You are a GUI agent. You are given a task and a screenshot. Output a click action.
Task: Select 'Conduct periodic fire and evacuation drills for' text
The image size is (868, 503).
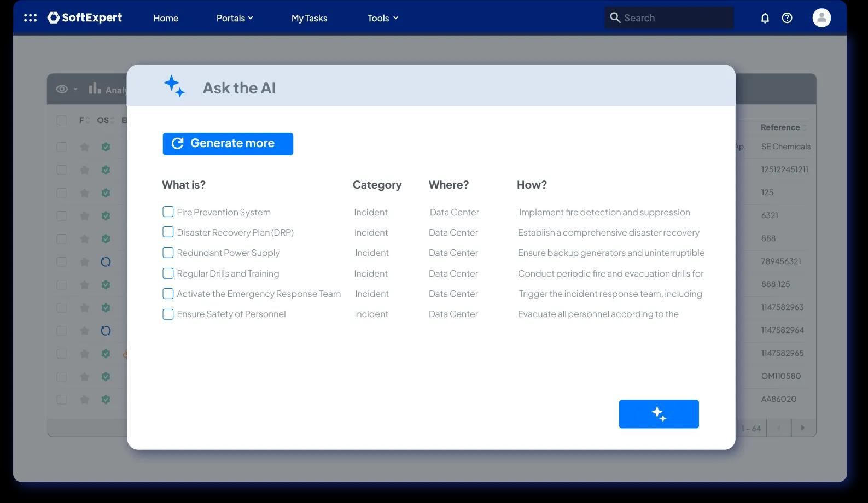[x=610, y=273]
